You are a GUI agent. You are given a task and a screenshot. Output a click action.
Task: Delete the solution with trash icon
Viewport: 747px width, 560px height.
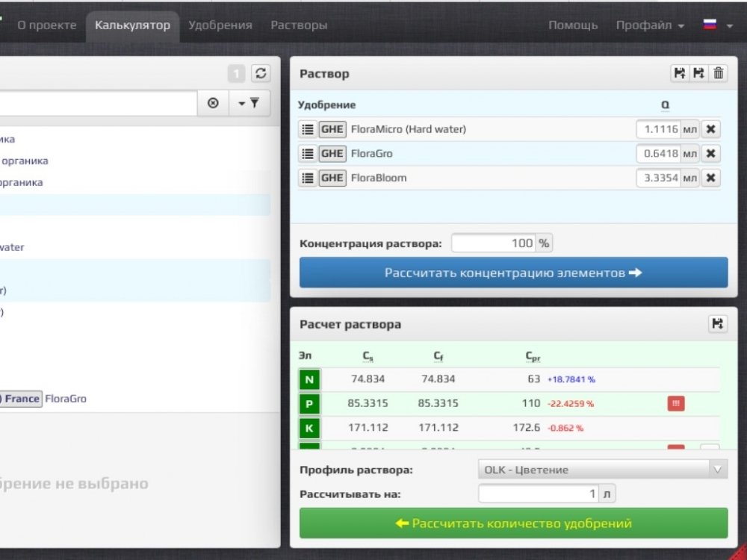coord(718,73)
